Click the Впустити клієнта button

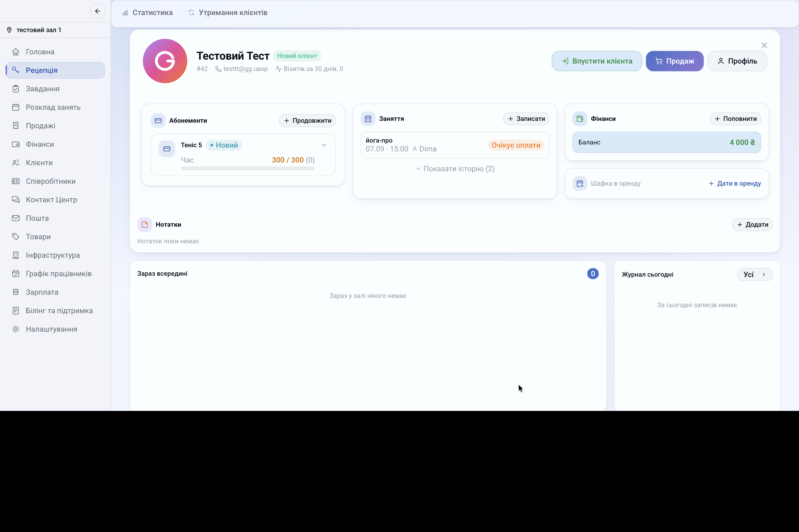[597, 61]
